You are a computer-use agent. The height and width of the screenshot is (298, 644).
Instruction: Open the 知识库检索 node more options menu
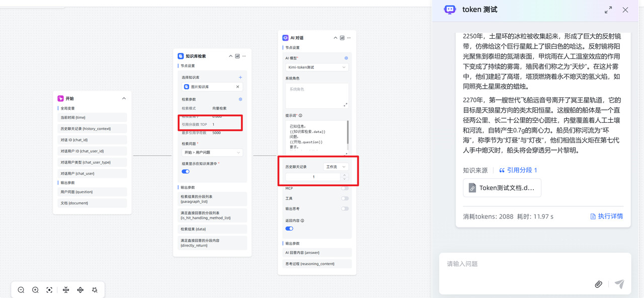(x=245, y=56)
